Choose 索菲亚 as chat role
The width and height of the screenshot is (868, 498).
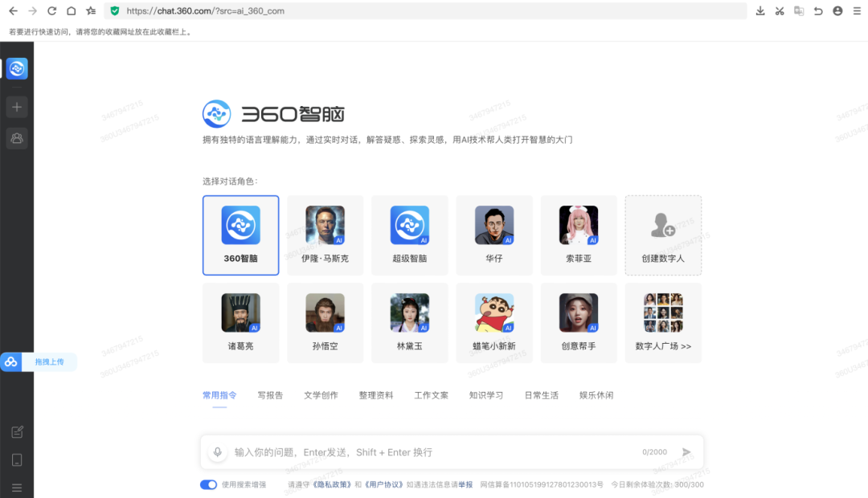click(x=579, y=235)
